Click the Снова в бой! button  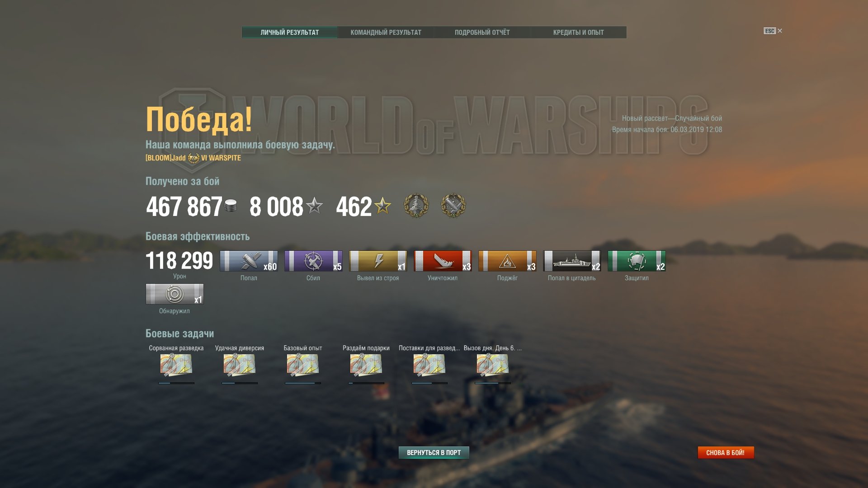(726, 452)
